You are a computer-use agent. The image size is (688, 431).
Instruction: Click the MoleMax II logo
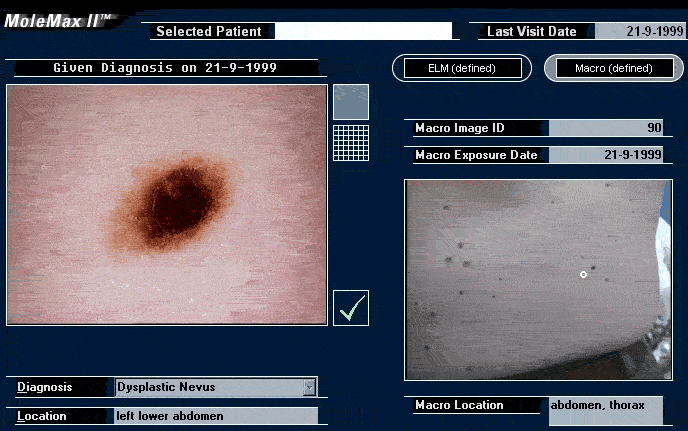pyautogui.click(x=57, y=21)
